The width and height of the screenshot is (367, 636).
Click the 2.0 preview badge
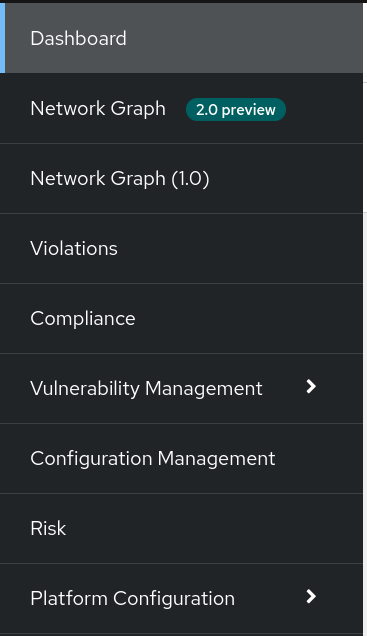(236, 110)
